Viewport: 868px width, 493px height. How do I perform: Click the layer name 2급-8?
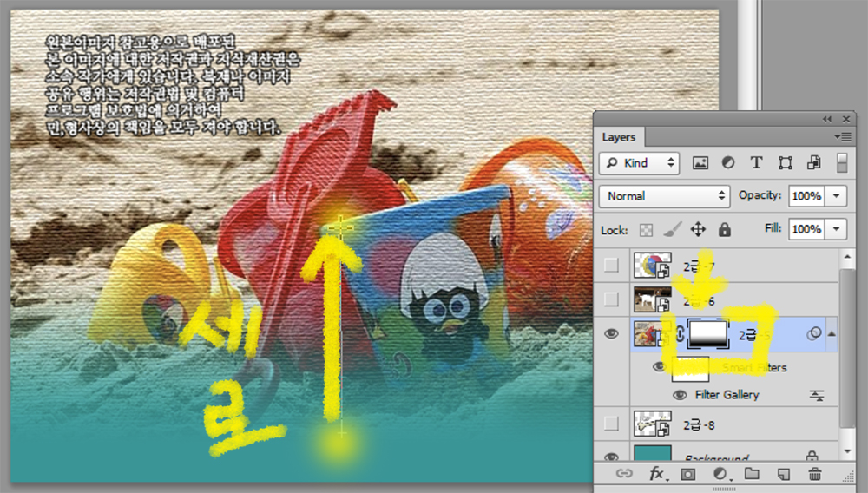pos(699,425)
